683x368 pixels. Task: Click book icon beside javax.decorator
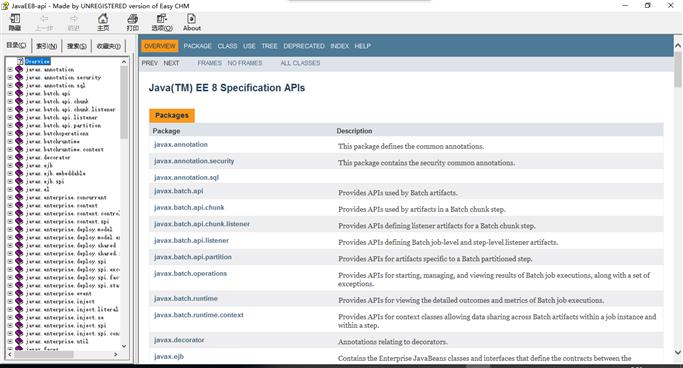click(x=19, y=157)
